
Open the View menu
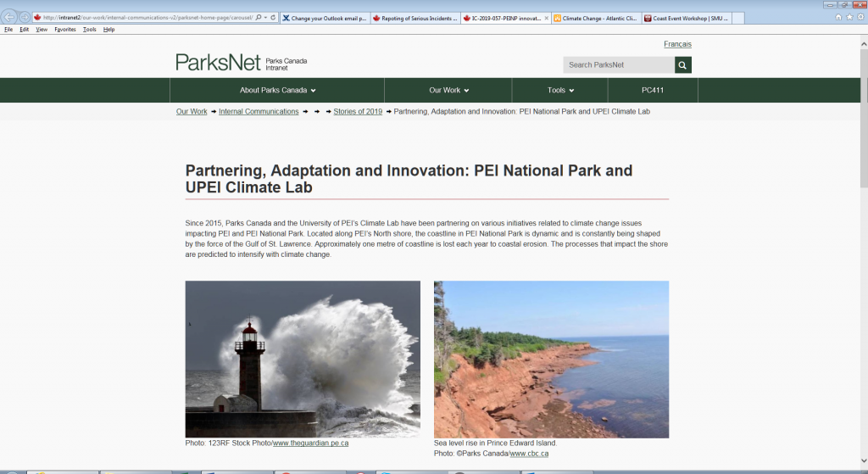click(42, 30)
